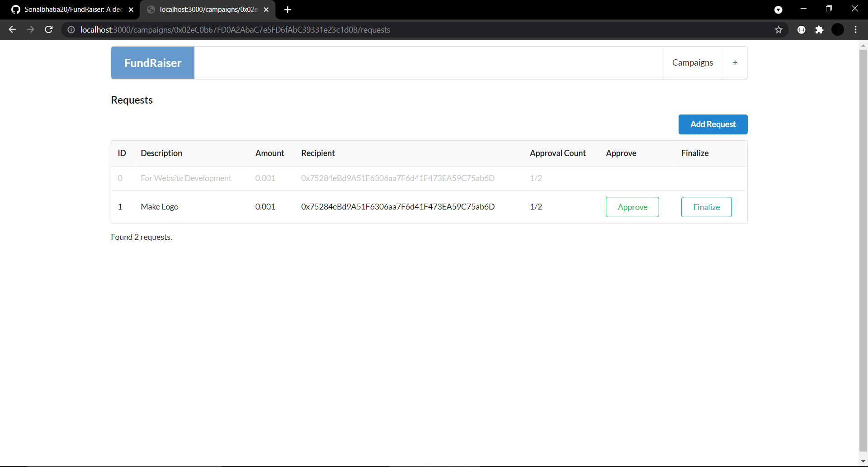Select the Campaigns menu item
868x467 pixels.
(x=693, y=62)
